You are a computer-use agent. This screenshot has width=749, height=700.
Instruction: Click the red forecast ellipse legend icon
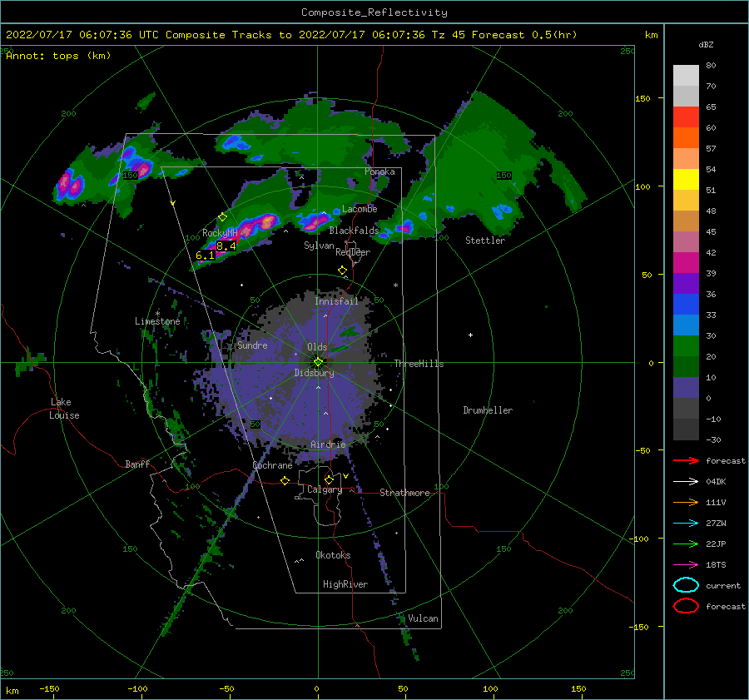686,606
